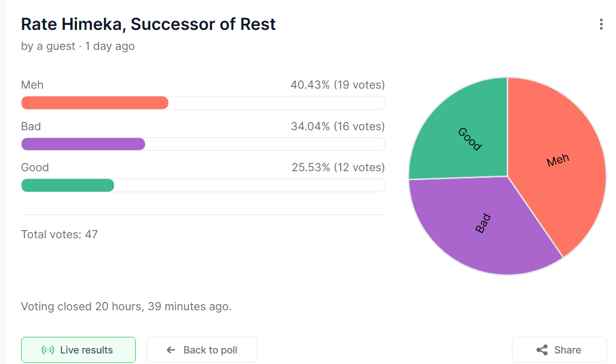The width and height of the screenshot is (616, 364).
Task: Click the share network icon
Action: pos(542,350)
